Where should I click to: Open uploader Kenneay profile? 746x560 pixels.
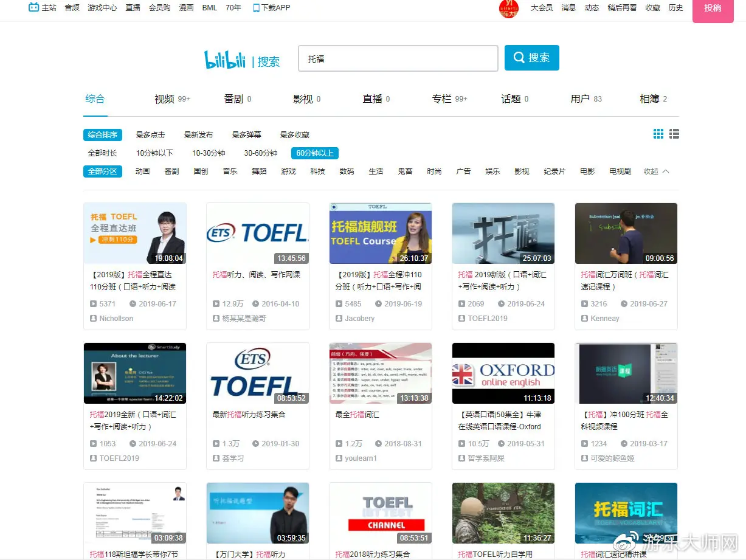(604, 319)
